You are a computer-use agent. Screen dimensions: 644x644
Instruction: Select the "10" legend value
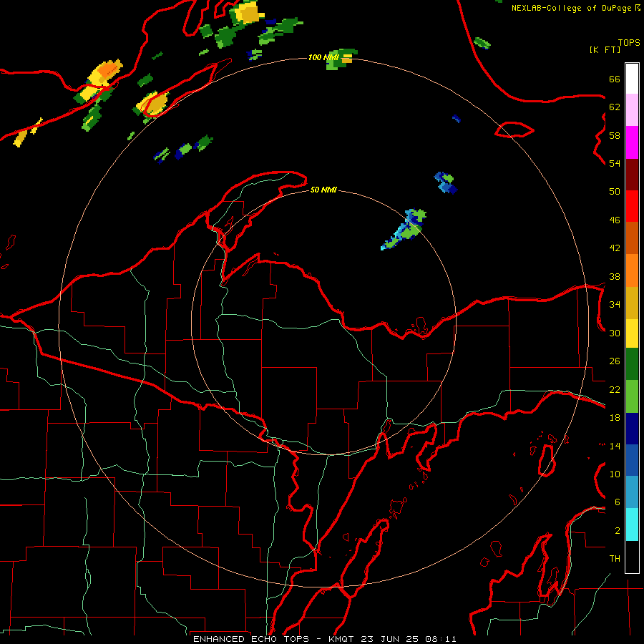point(615,474)
